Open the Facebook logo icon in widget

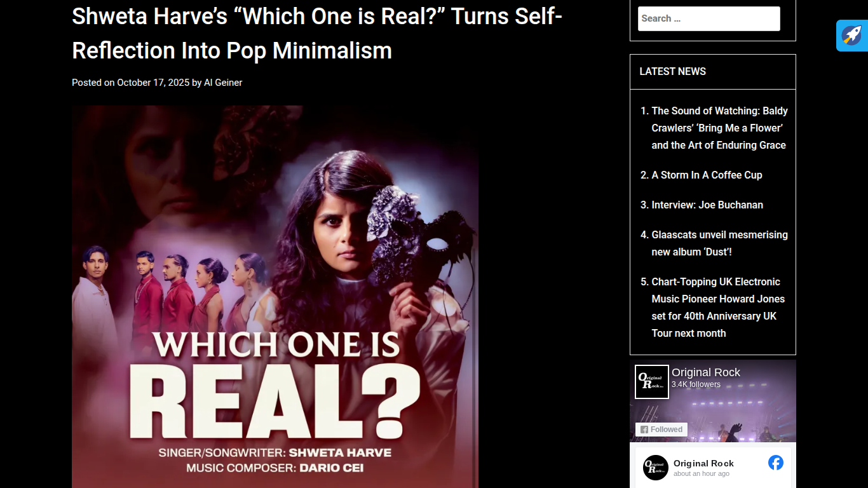(776, 463)
